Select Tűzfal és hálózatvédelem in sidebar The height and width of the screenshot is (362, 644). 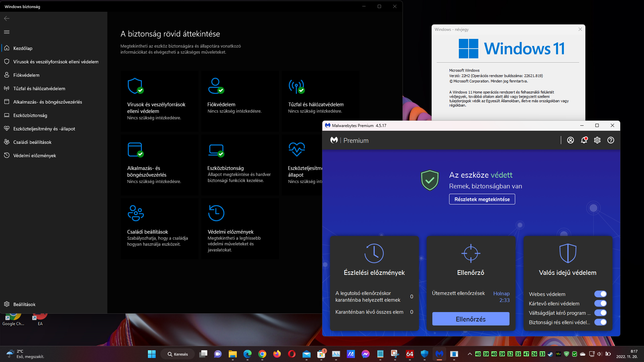(39, 88)
